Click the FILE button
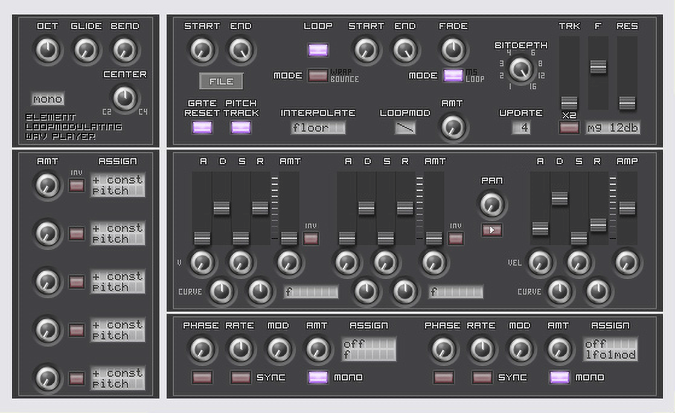The width and height of the screenshot is (675, 413). tap(221, 81)
